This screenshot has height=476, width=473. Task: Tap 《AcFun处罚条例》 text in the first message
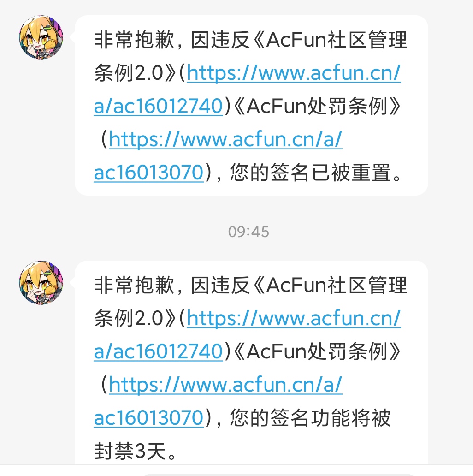point(317,106)
